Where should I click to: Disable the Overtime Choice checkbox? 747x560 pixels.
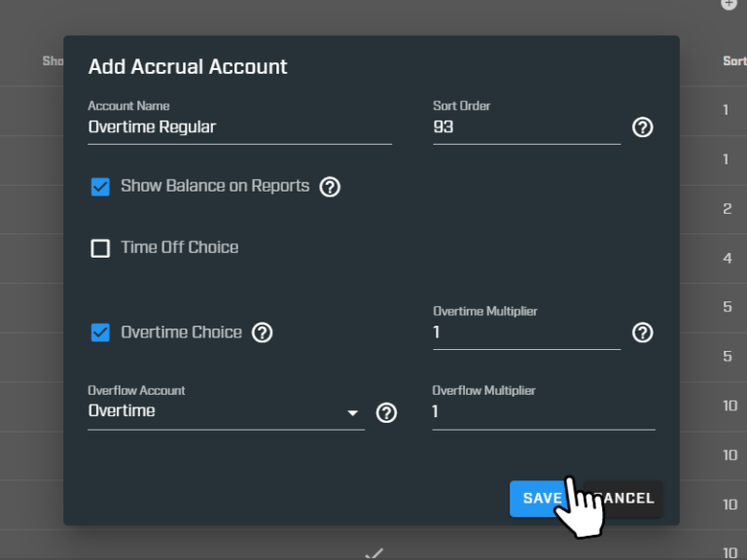(x=100, y=332)
